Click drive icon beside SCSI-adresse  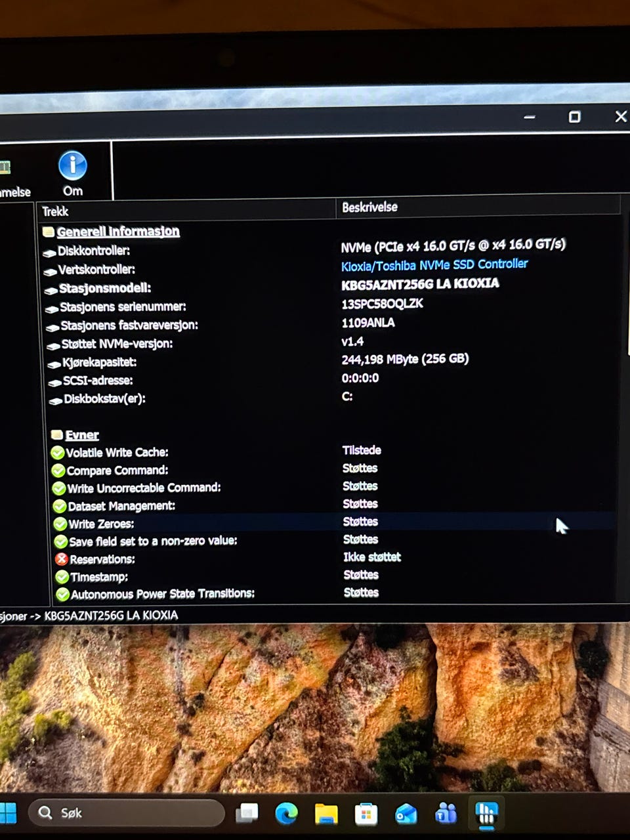click(x=55, y=382)
